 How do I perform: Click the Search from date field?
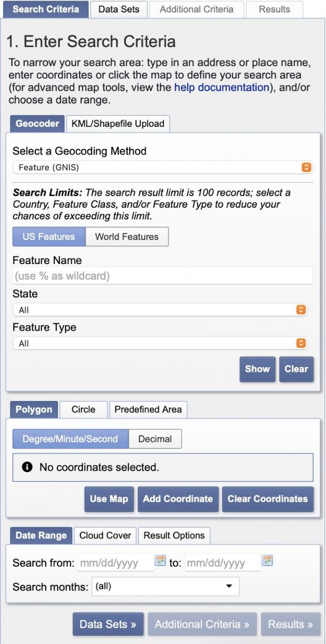pos(115,563)
